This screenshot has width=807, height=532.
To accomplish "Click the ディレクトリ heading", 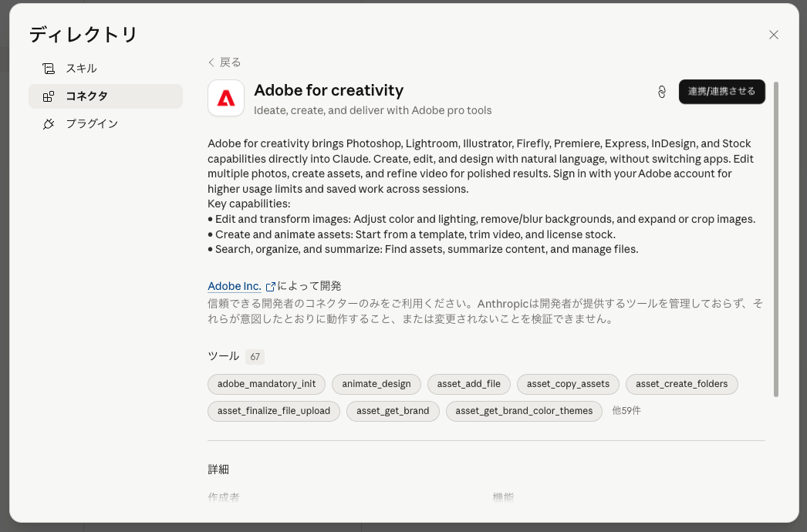I will 83,35.
